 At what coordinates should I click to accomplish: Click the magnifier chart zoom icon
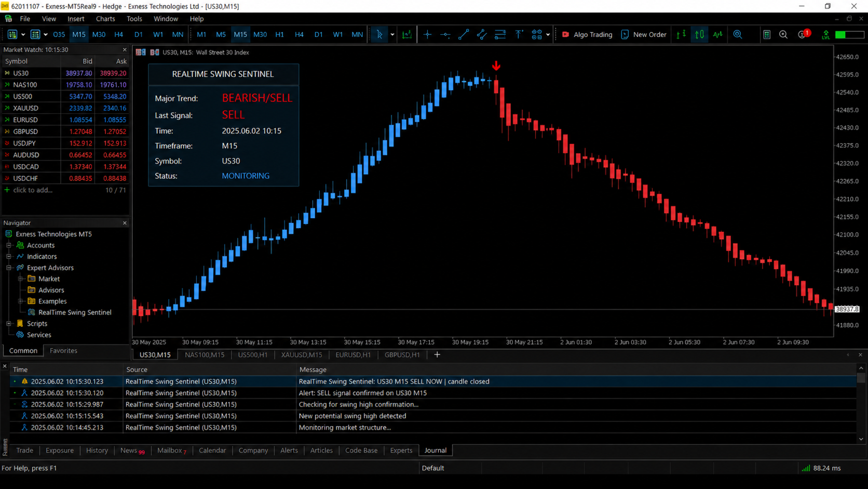[x=738, y=34]
